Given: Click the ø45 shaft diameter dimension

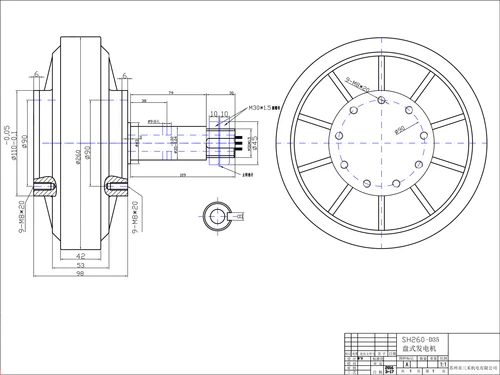Looking at the screenshot, I should [255, 142].
